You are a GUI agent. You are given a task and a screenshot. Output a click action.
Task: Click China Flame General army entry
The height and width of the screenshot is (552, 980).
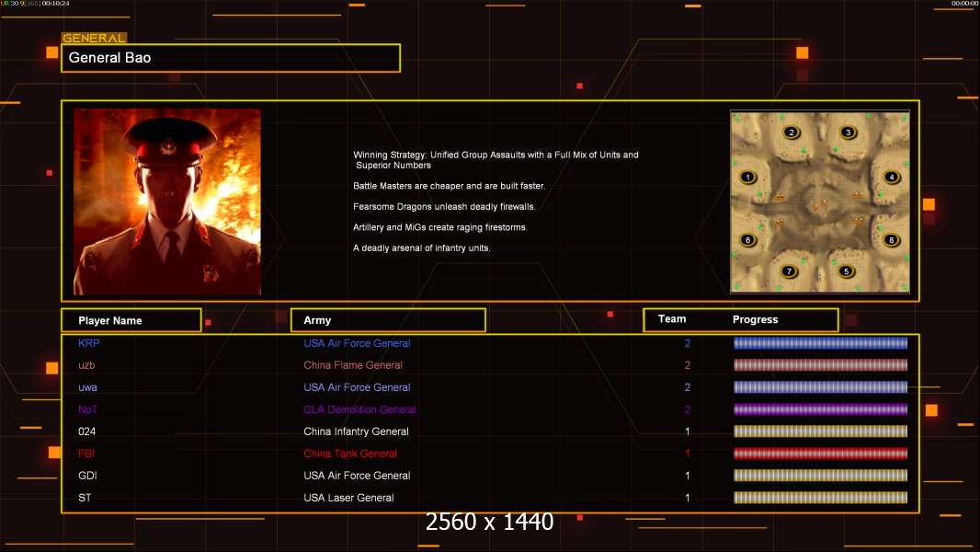(352, 365)
